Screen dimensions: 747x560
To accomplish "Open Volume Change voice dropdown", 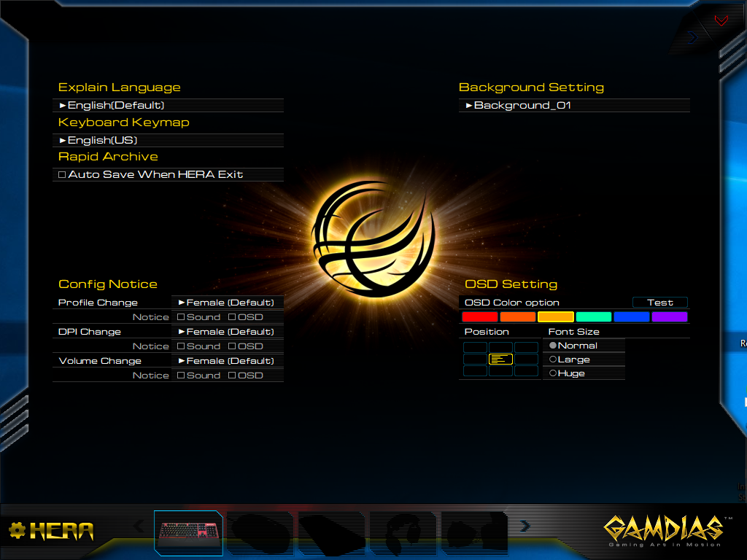I will pos(227,361).
